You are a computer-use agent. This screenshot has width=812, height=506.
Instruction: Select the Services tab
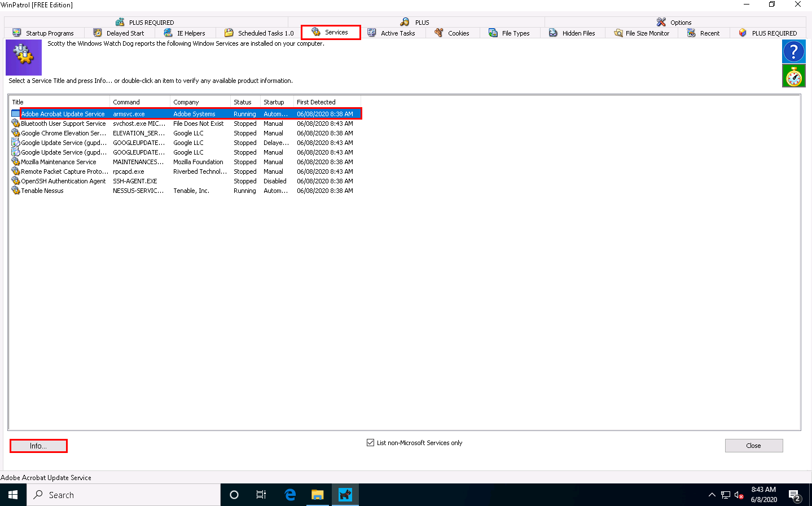point(330,32)
